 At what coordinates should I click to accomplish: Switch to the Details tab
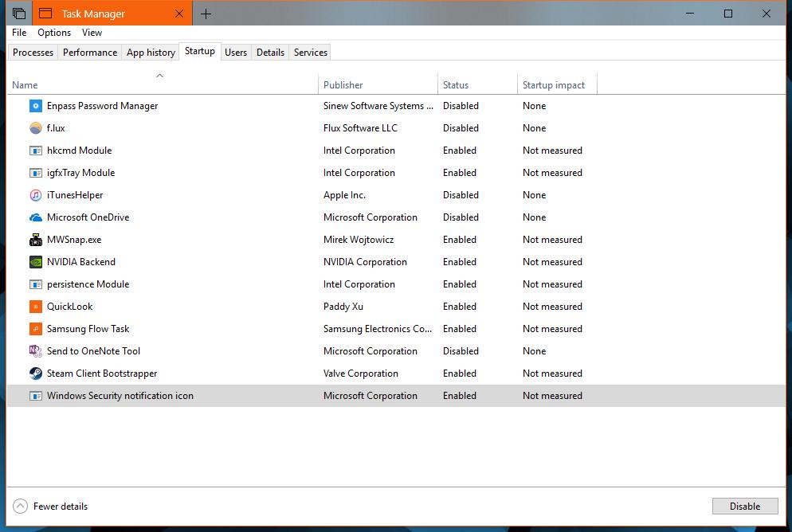270,52
